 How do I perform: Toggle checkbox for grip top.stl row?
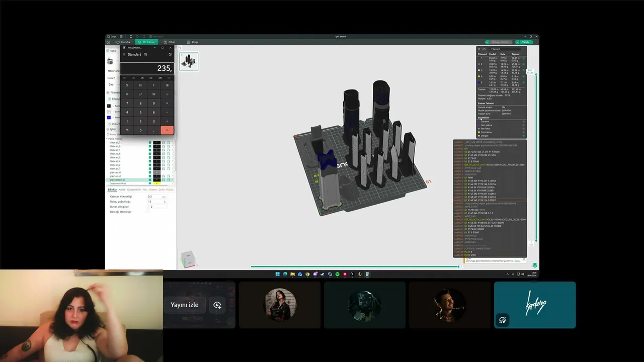(150, 176)
